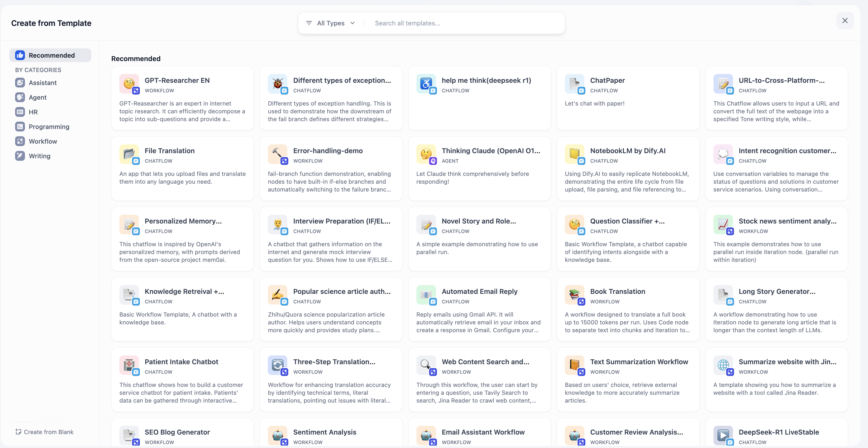The width and height of the screenshot is (868, 448).
Task: Click Create from Blank
Action: tap(44, 432)
